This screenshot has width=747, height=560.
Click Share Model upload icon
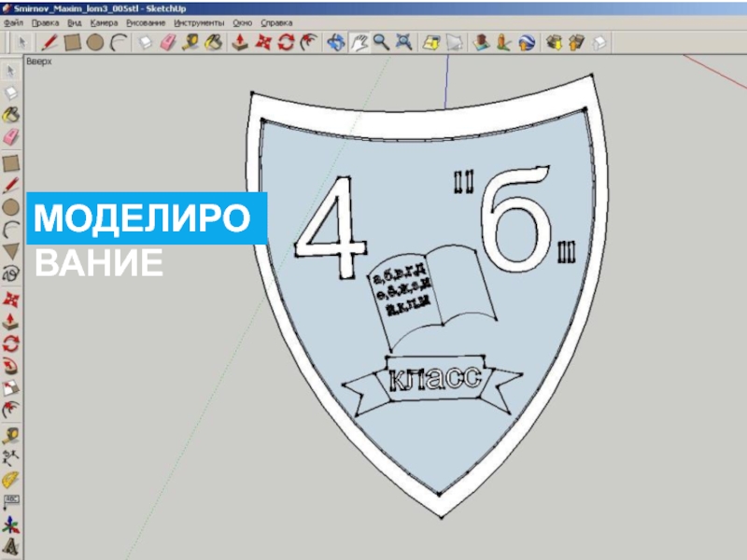(576, 43)
